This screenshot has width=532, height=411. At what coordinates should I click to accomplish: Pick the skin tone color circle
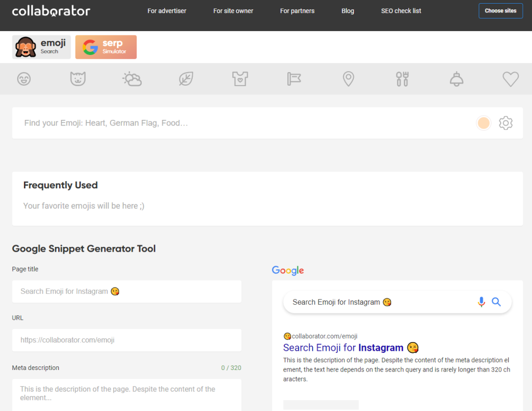pyautogui.click(x=484, y=123)
